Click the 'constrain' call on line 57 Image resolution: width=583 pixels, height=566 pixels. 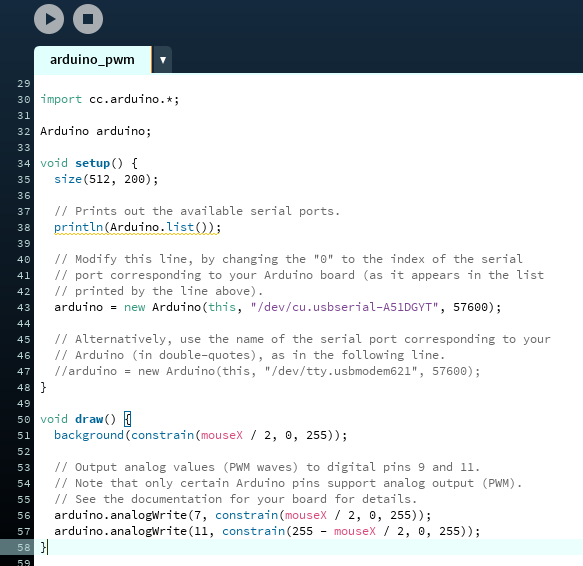tap(254, 531)
